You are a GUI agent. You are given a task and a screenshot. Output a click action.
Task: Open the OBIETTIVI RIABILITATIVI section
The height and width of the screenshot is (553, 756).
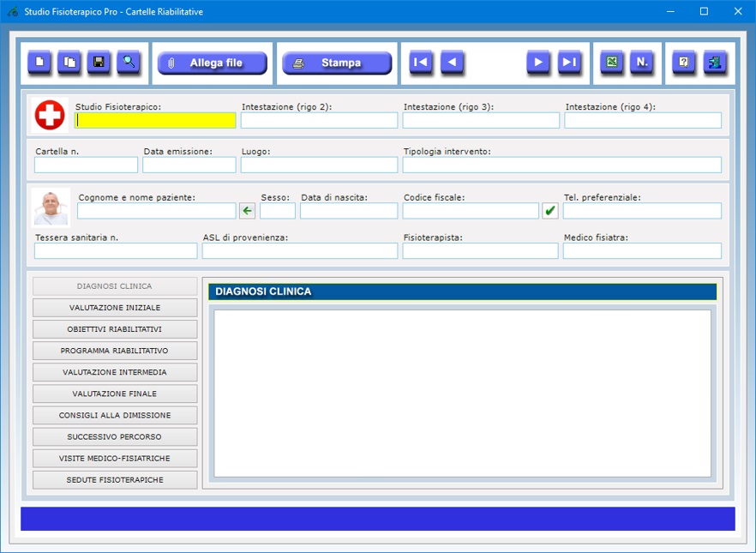[115, 329]
